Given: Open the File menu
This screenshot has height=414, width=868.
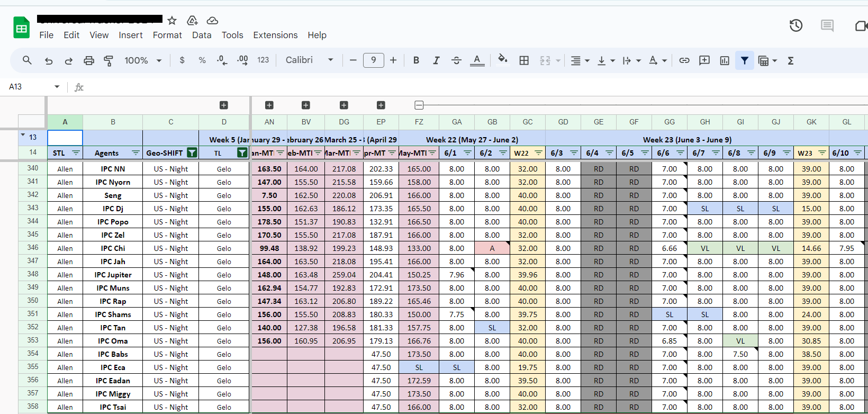Looking at the screenshot, I should [x=47, y=35].
